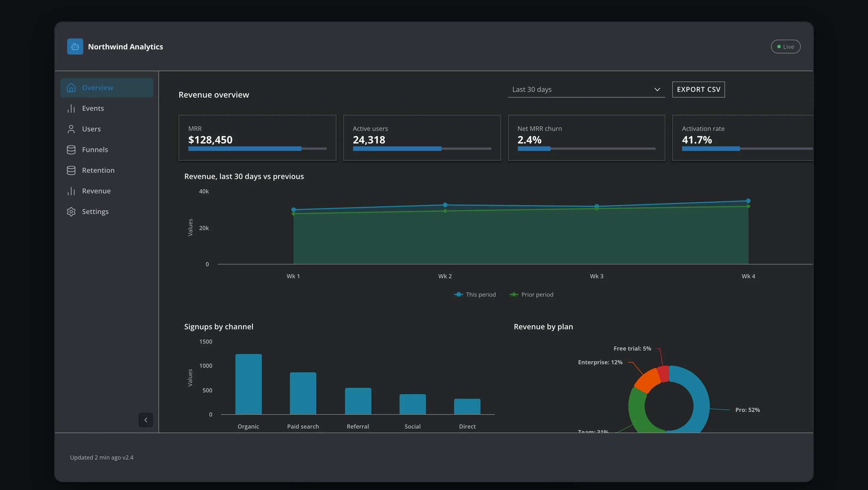The height and width of the screenshot is (490, 868).
Task: Toggle the This period legend series
Action: point(475,295)
